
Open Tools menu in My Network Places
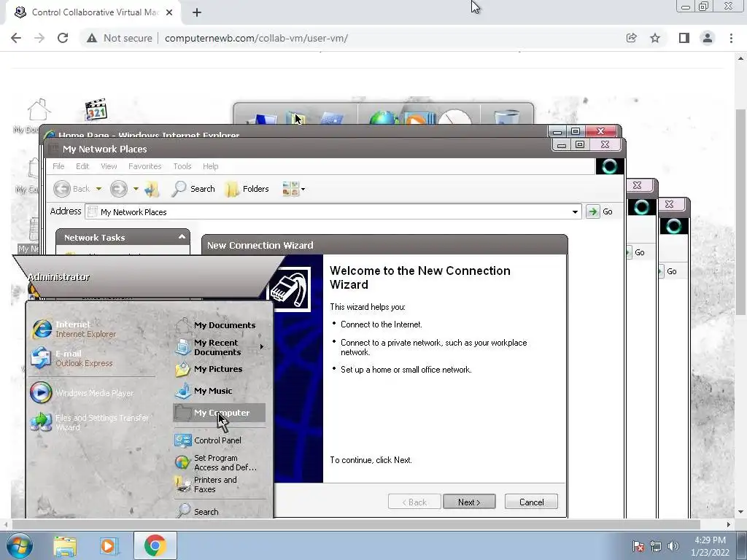[182, 166]
